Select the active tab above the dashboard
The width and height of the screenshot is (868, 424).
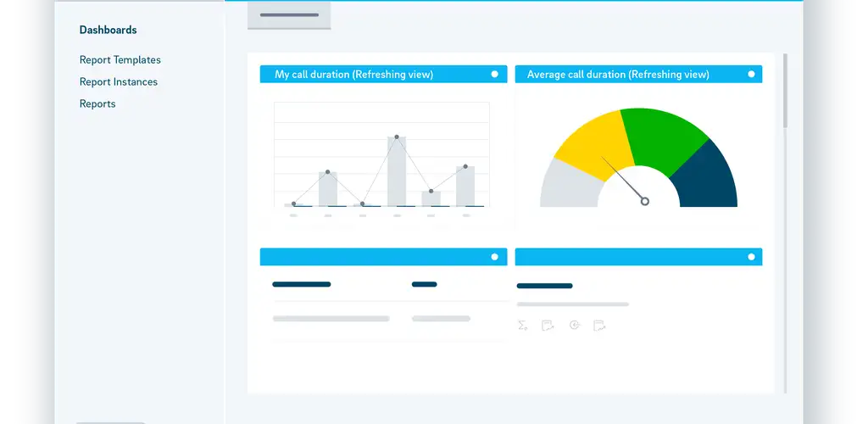[289, 15]
